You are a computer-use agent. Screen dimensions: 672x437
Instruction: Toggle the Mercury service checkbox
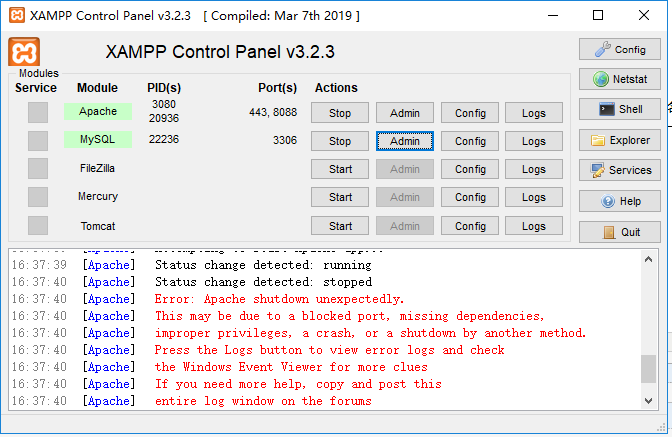coord(38,197)
